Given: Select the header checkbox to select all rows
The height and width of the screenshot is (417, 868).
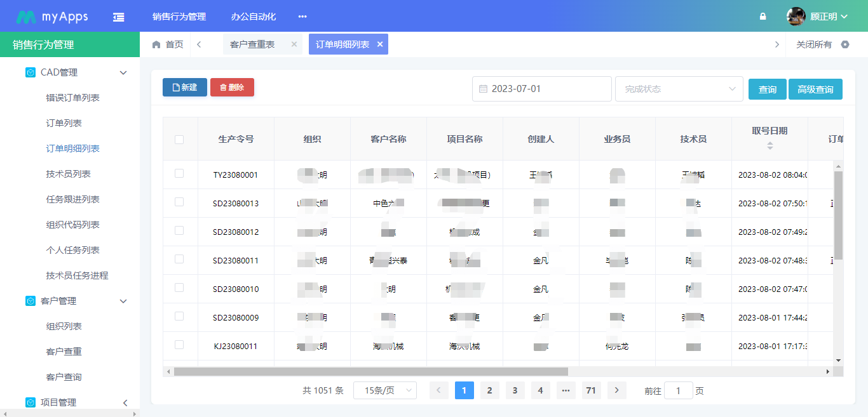Looking at the screenshot, I should [x=180, y=138].
